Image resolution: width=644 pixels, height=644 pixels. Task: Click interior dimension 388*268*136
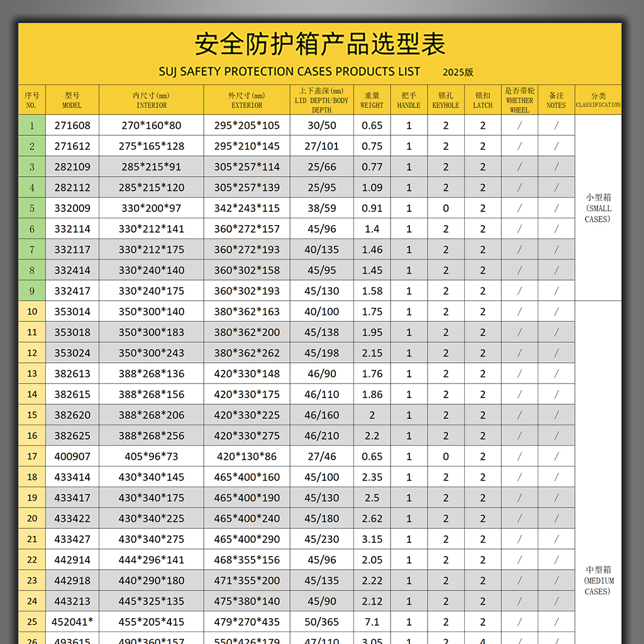click(x=151, y=374)
